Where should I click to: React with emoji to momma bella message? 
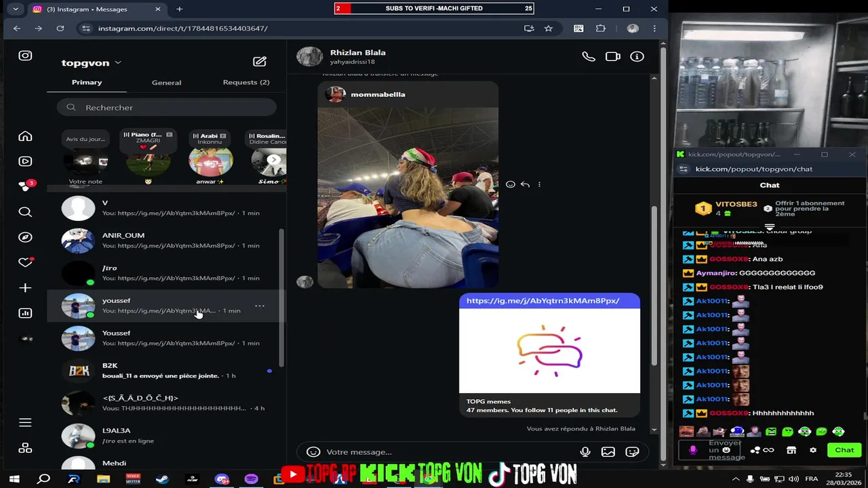[511, 184]
